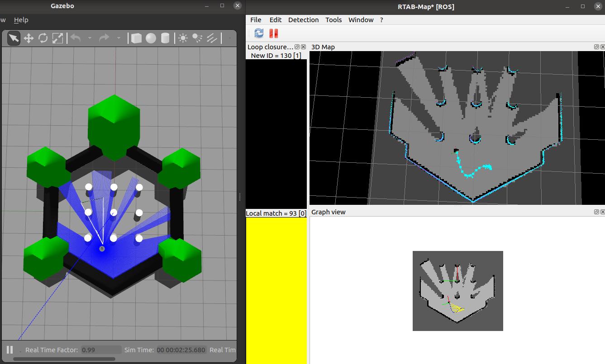Open the Detection menu

[x=303, y=20]
